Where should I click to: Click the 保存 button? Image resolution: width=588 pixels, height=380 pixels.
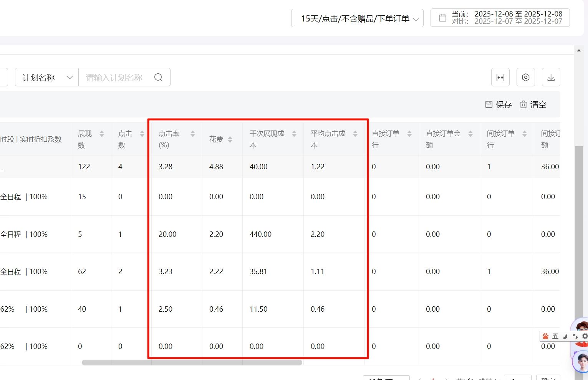click(x=499, y=104)
